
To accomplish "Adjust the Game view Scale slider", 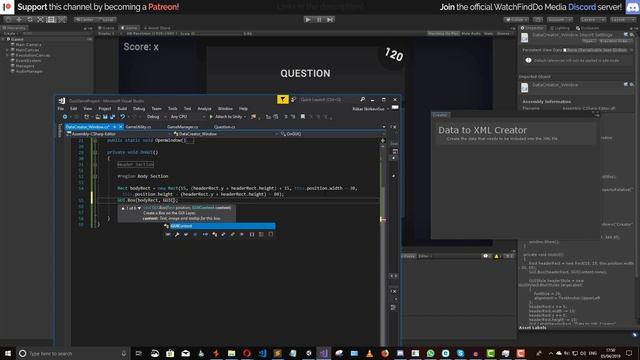I will pyautogui.click(x=220, y=33).
